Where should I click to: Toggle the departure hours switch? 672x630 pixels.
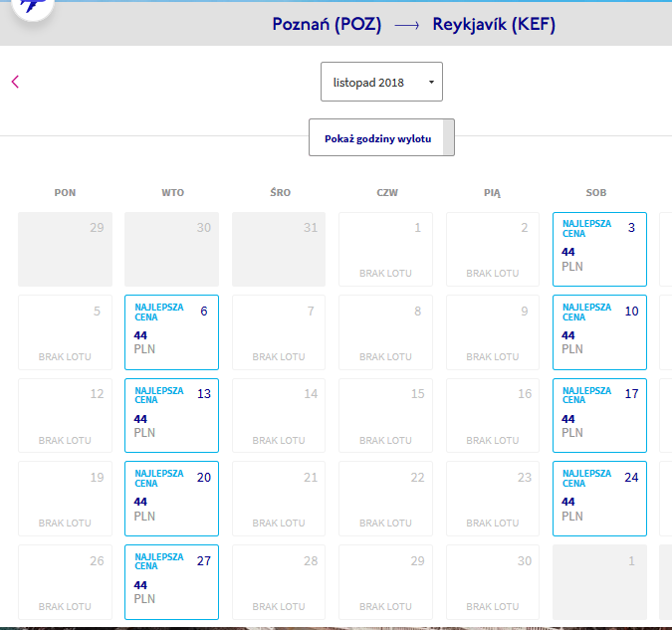448,137
